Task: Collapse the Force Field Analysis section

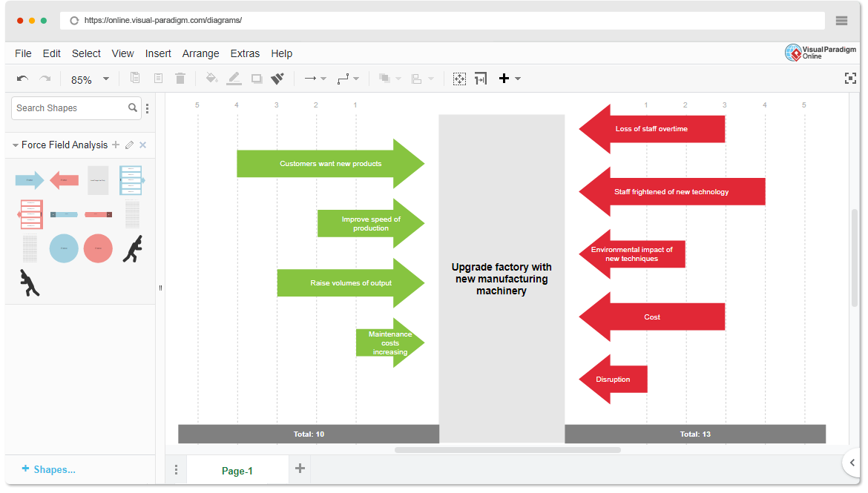Action: [16, 145]
